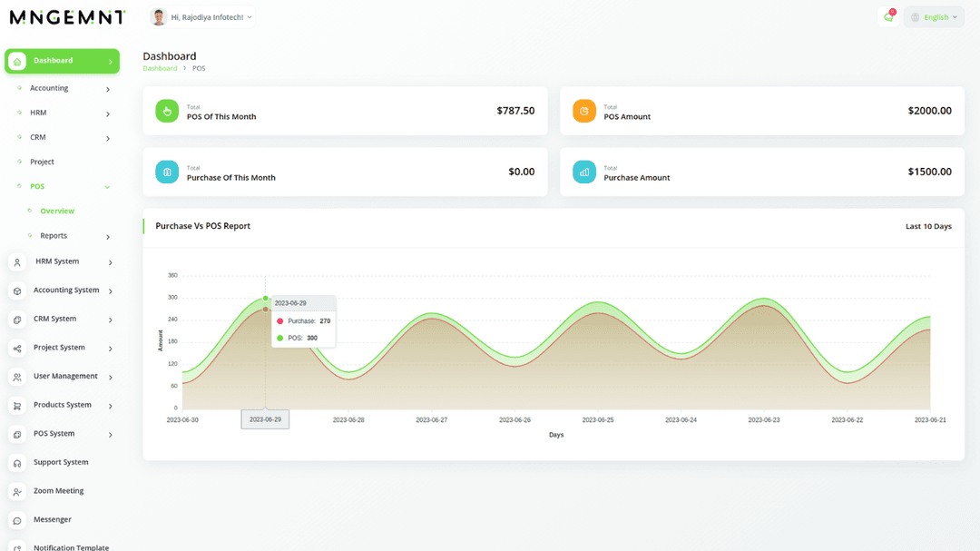Expand the Accounting System chevron
The width and height of the screenshot is (980, 551).
click(110, 291)
